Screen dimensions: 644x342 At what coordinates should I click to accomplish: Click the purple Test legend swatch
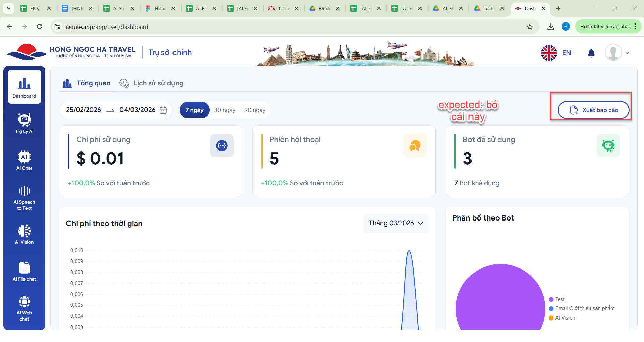(x=551, y=299)
